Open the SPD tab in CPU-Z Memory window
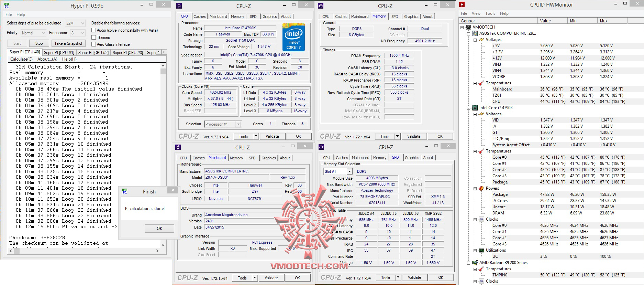This screenshot has width=644, height=285. click(x=395, y=17)
